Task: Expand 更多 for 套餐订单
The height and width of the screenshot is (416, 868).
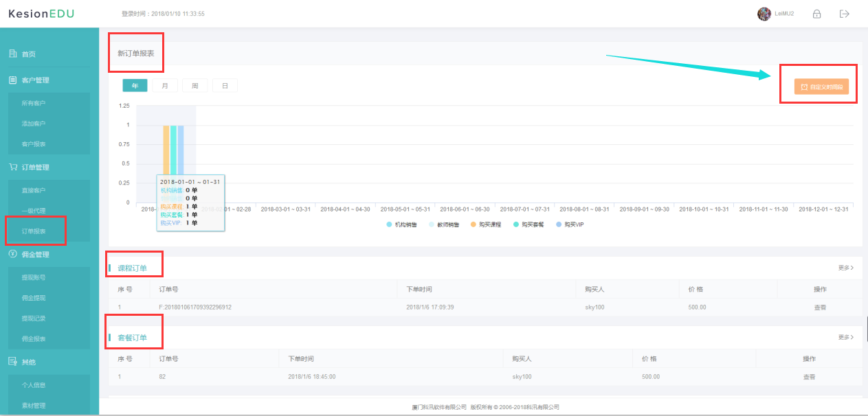Action: coord(845,337)
